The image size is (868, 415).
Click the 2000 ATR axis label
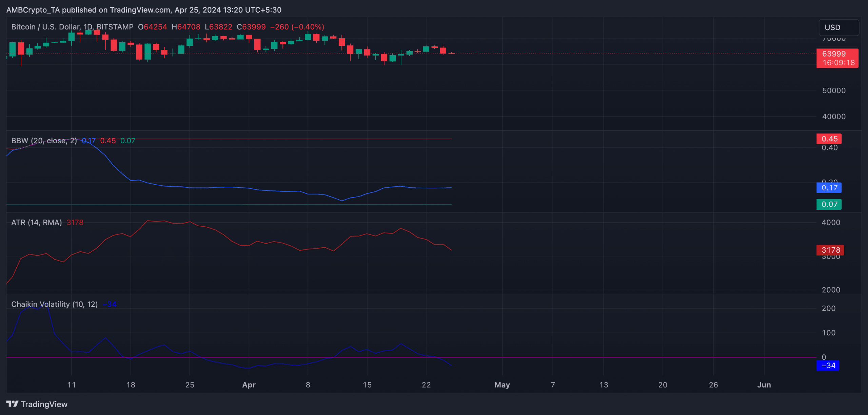tap(831, 290)
